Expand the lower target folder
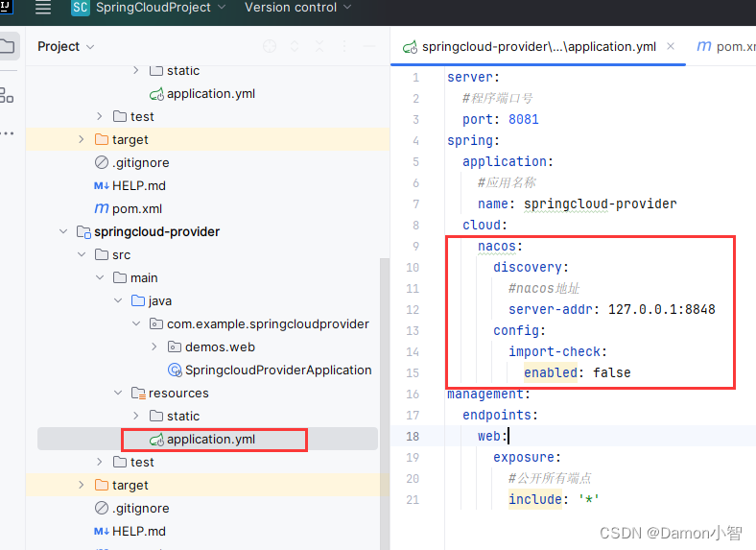 (x=81, y=485)
